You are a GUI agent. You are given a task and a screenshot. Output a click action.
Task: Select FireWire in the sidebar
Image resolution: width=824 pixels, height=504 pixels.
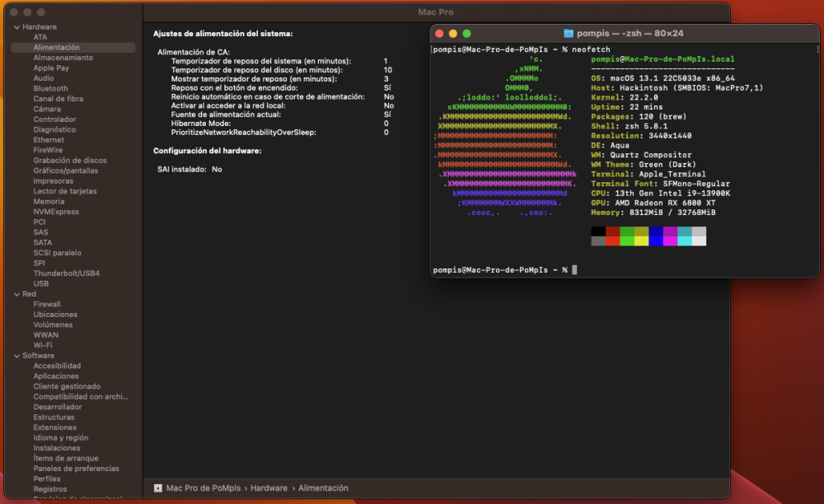point(48,150)
